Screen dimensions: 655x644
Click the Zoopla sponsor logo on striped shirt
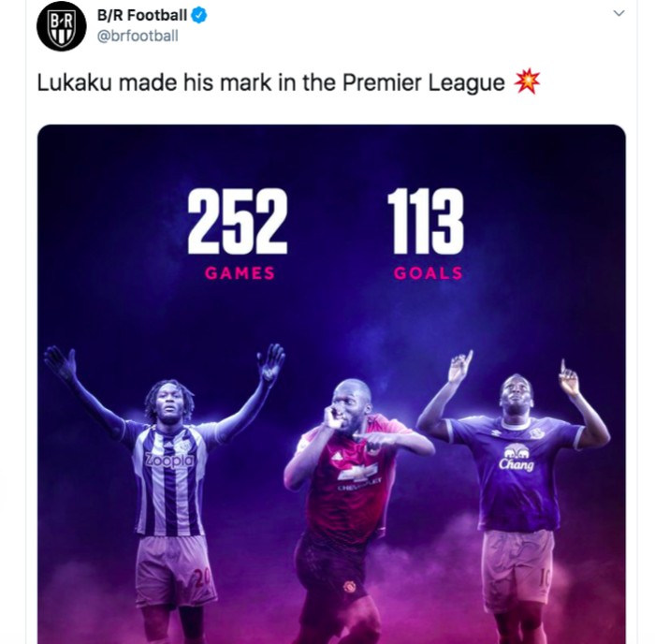coord(170,461)
